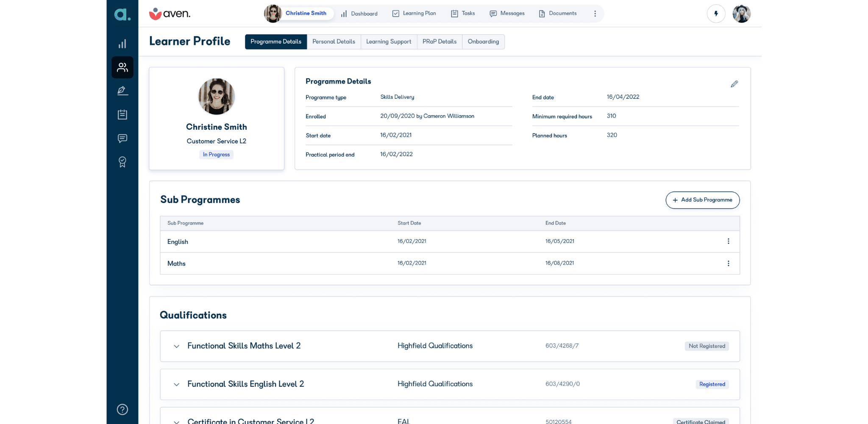868x424 pixels.
Task: Click Customer Service L2 under learner name
Action: [x=217, y=141]
